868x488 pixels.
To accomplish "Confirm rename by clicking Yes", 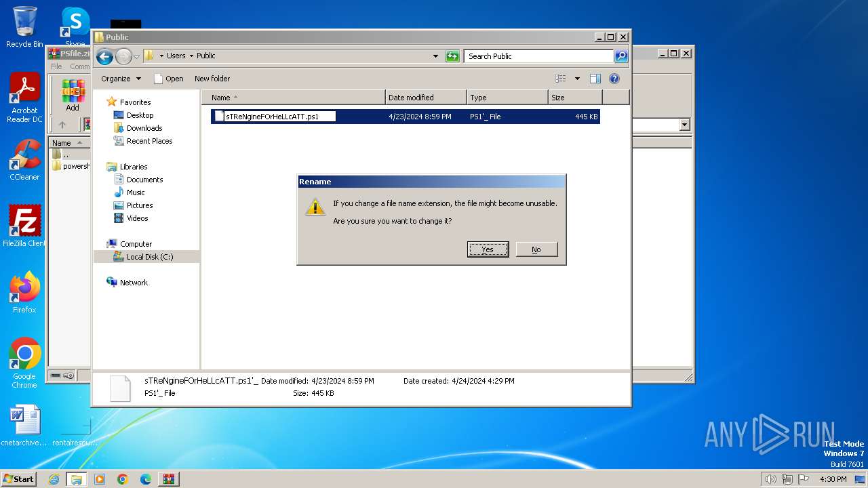I will click(x=488, y=249).
